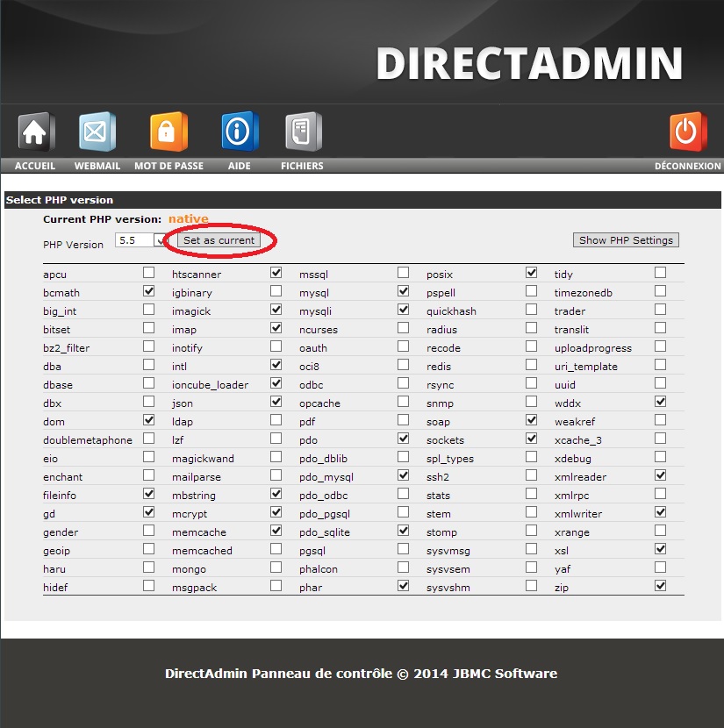The height and width of the screenshot is (728, 724).
Task: Click the Show PHP Settings button
Action: (x=626, y=240)
